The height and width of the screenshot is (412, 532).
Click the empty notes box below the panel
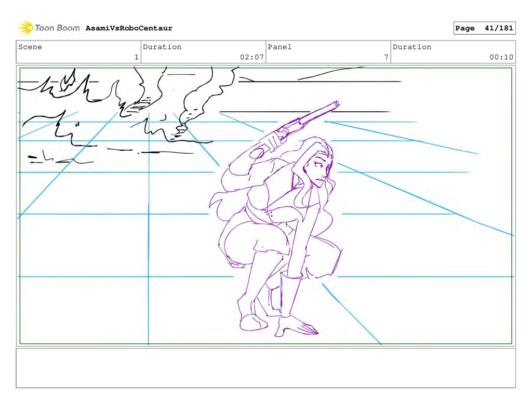pos(265,368)
